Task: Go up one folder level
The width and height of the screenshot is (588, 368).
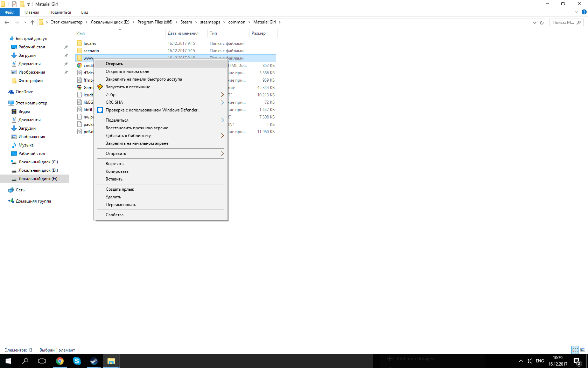Action: pos(33,22)
